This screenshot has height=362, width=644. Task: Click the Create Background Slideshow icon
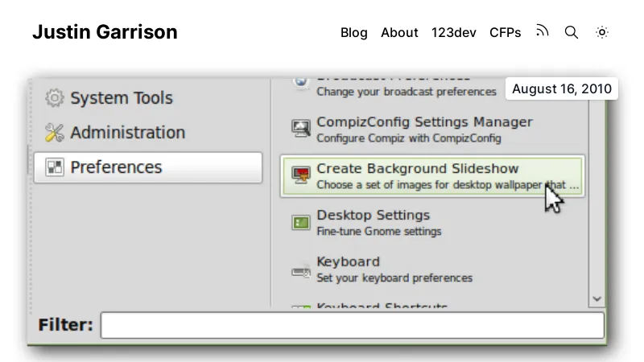(300, 175)
